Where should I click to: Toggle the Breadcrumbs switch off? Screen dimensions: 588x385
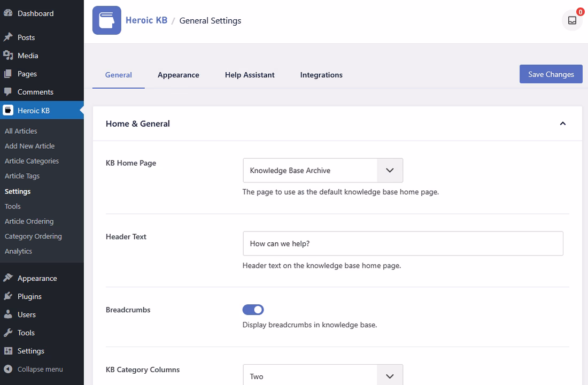pyautogui.click(x=253, y=310)
